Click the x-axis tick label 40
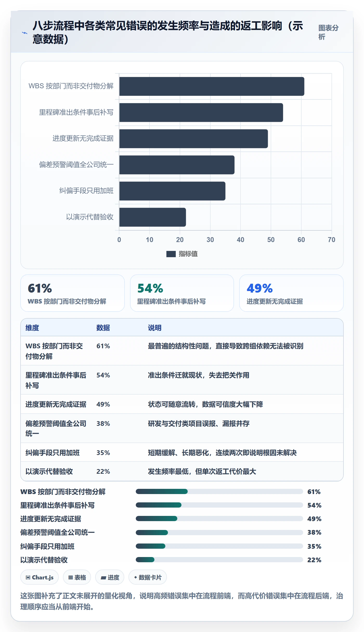Image resolution: width=364 pixels, height=632 pixels. 240,240
